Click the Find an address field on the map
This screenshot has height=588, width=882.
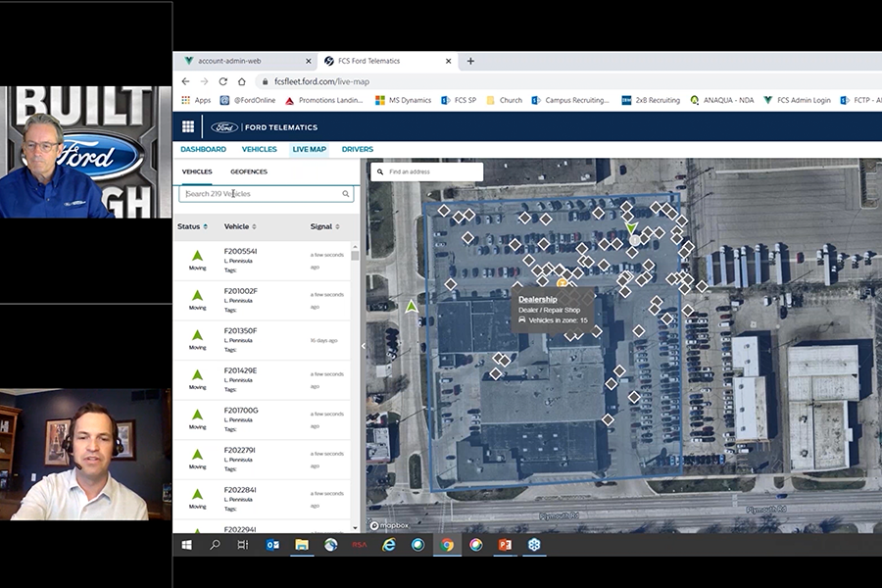(427, 171)
